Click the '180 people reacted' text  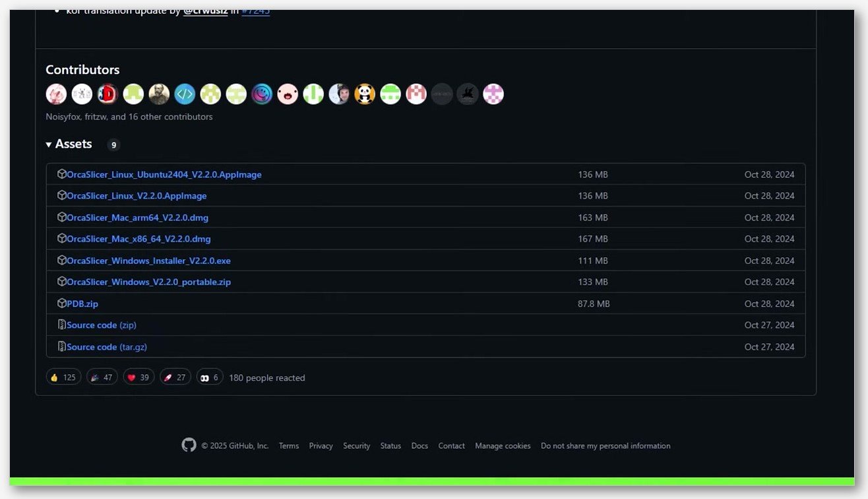pos(266,378)
